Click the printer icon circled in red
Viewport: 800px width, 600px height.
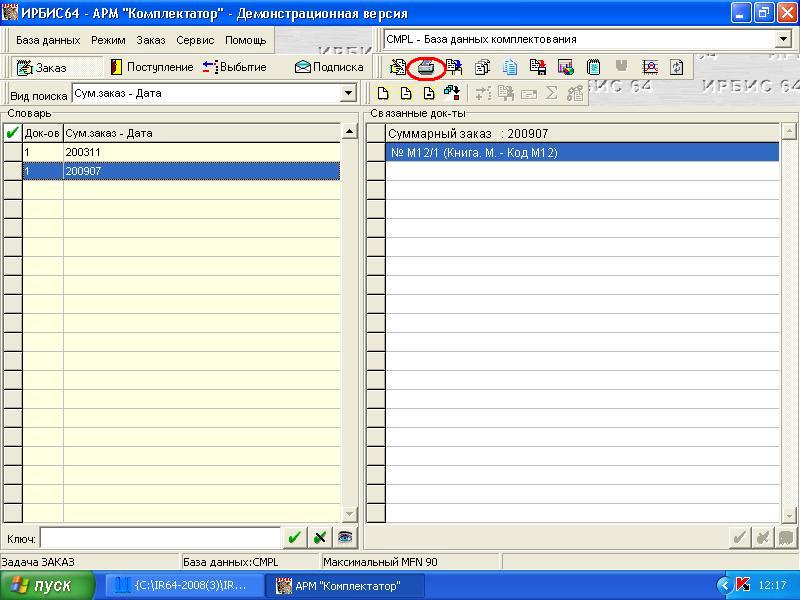(x=427, y=68)
